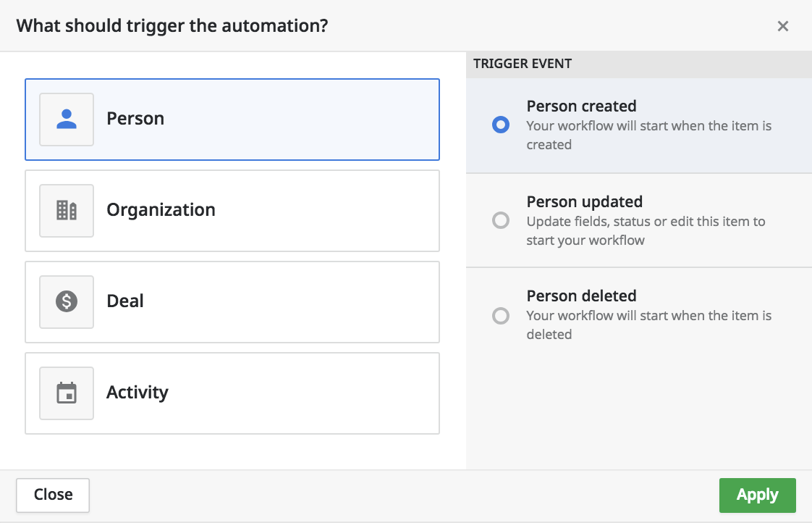Screen dimensions: 812x523
Task: Choose the Deal label text
Action: (x=125, y=301)
